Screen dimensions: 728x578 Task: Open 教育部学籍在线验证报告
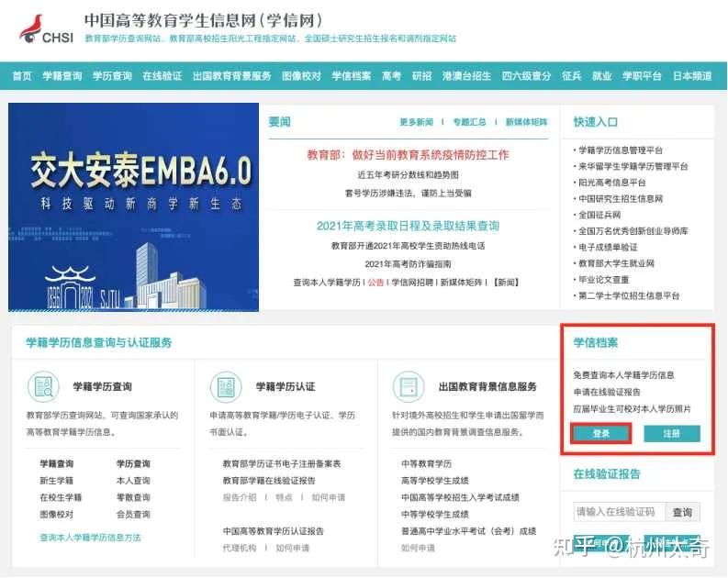[x=269, y=481]
